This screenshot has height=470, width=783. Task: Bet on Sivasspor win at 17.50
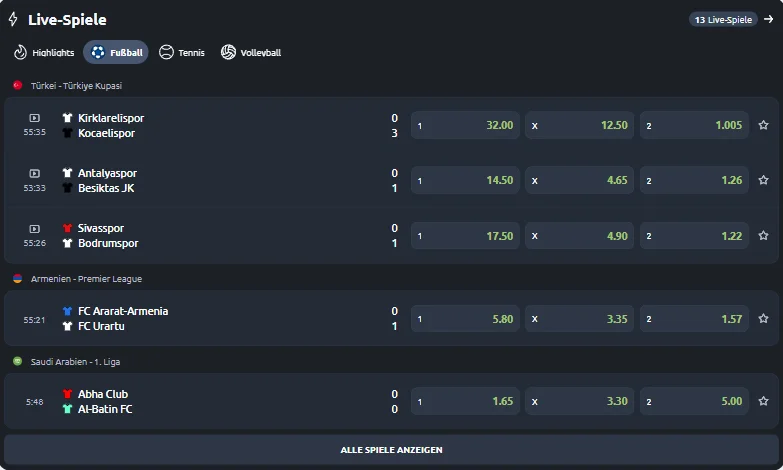tap(465, 235)
